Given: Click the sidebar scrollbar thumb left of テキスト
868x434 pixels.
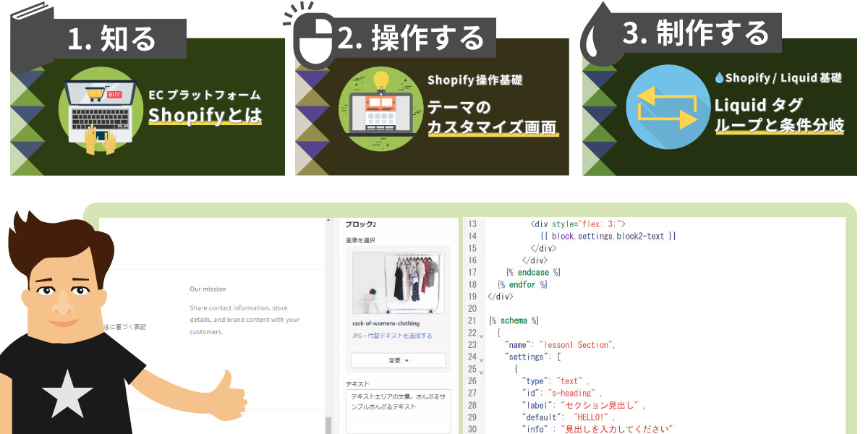Looking at the screenshot, I should point(328,425).
